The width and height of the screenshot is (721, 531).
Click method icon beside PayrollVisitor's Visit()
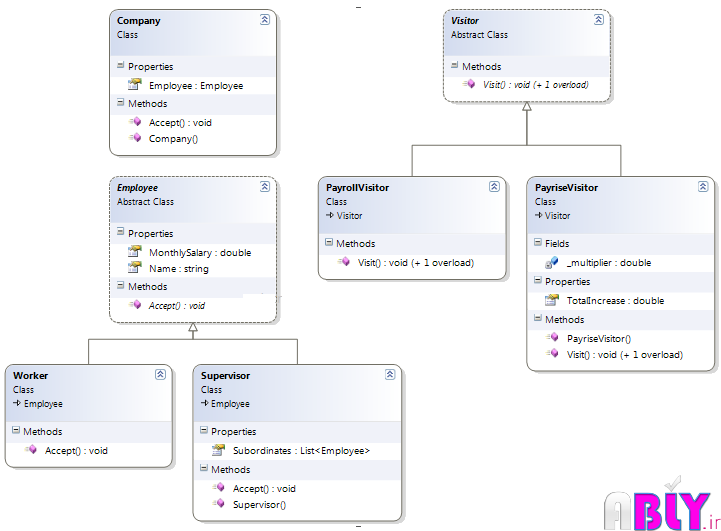click(343, 262)
